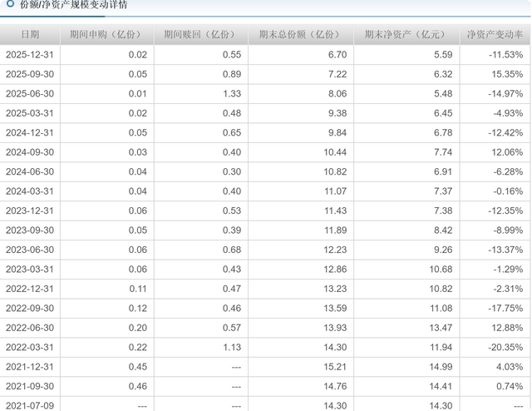Screen dimensions: 532x411
Task: Click the -2.31% change rate value
Action: [x=508, y=289]
